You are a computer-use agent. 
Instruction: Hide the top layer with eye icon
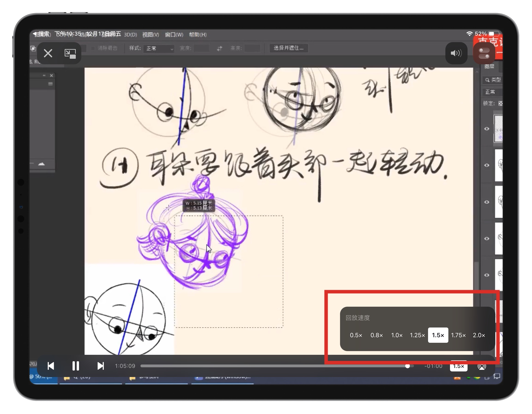point(487,129)
